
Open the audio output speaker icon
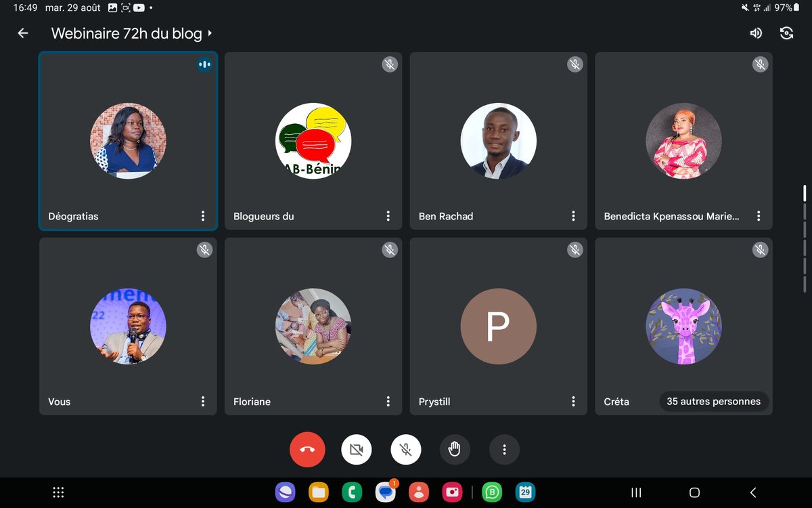click(x=756, y=33)
